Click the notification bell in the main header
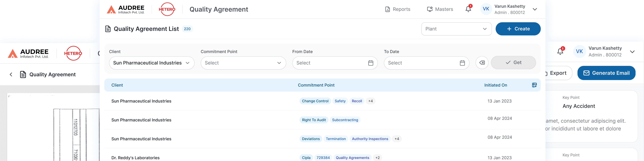 (468, 9)
